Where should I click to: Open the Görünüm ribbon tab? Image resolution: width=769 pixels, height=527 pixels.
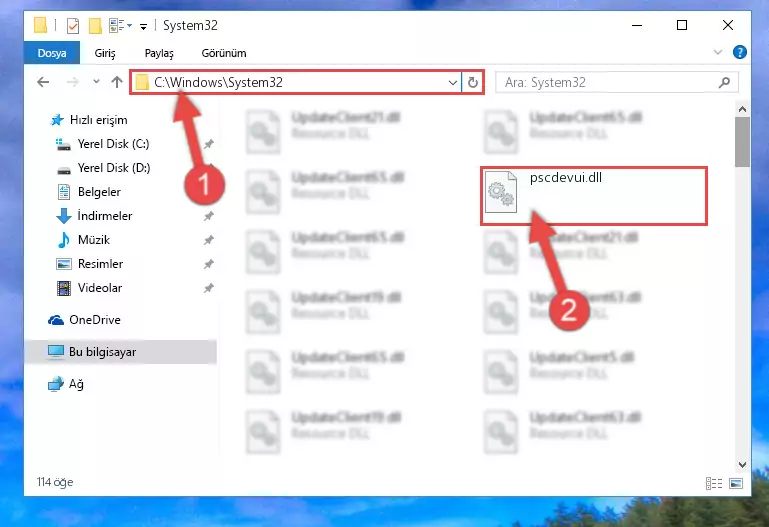click(x=224, y=53)
